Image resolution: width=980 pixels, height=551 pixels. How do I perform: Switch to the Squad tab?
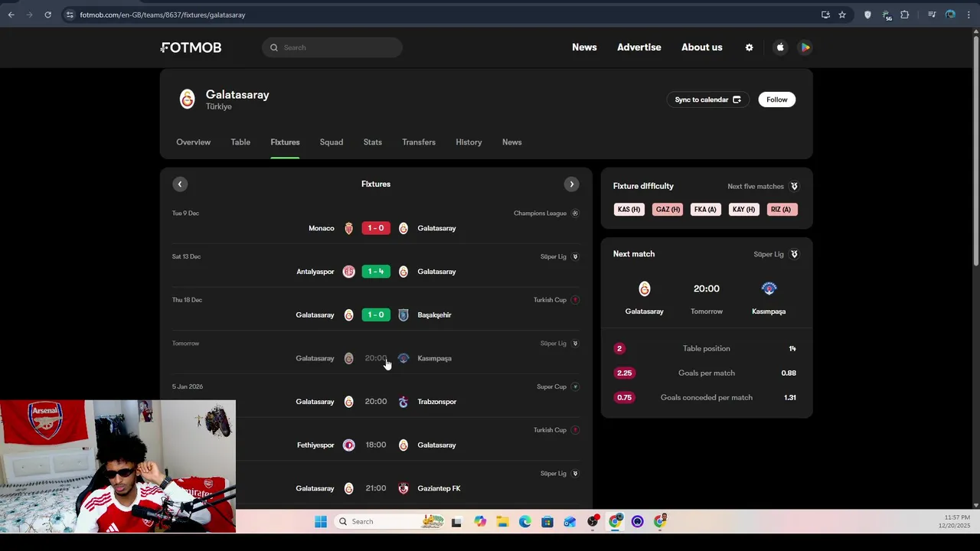[332, 142]
